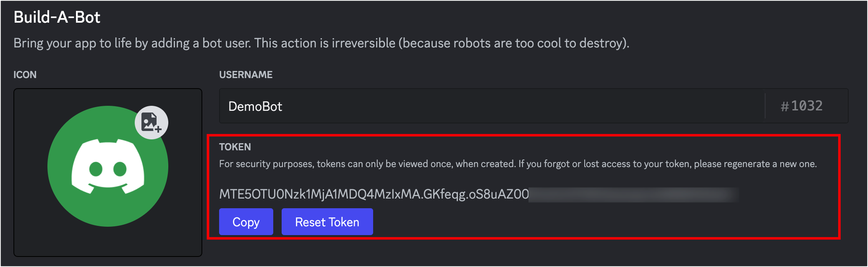Click the MTE5OTU0Nzk1MjA1MDQ4MzIxMA token segment
This screenshot has height=267, width=868.
320,194
